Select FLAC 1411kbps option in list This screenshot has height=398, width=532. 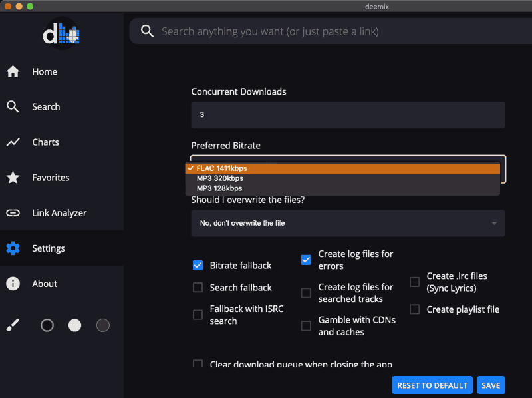222,168
